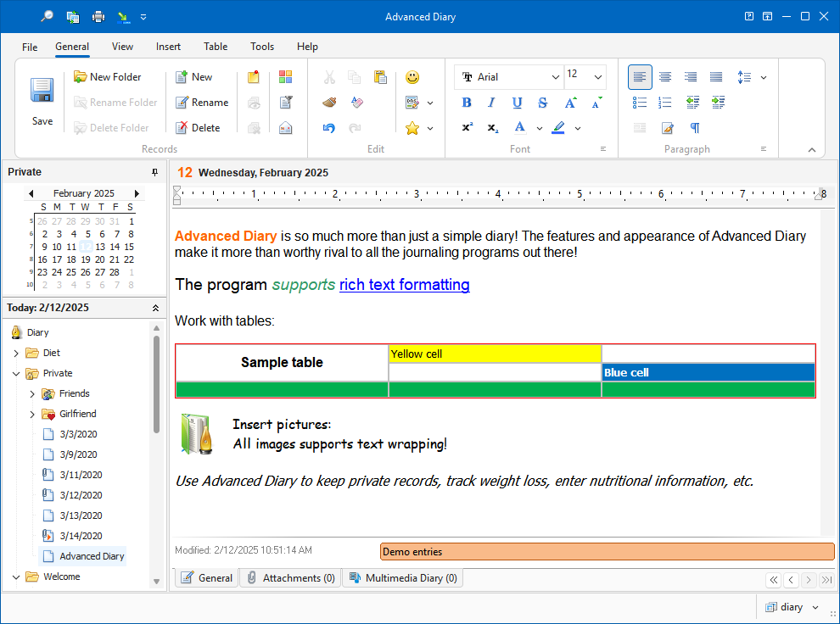Screen dimensions: 840x624
Task: Open the dropdown arrow next to the star icon
Action: click(x=429, y=128)
